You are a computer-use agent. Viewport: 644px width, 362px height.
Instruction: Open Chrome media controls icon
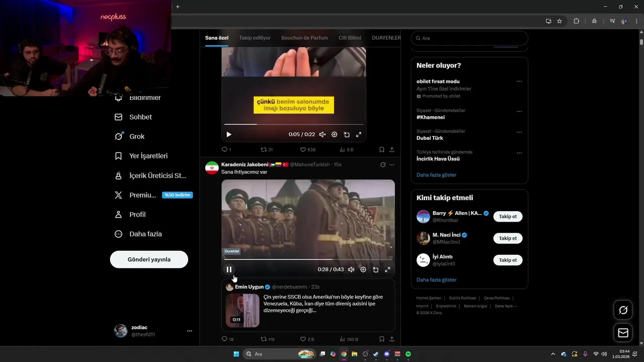612,21
